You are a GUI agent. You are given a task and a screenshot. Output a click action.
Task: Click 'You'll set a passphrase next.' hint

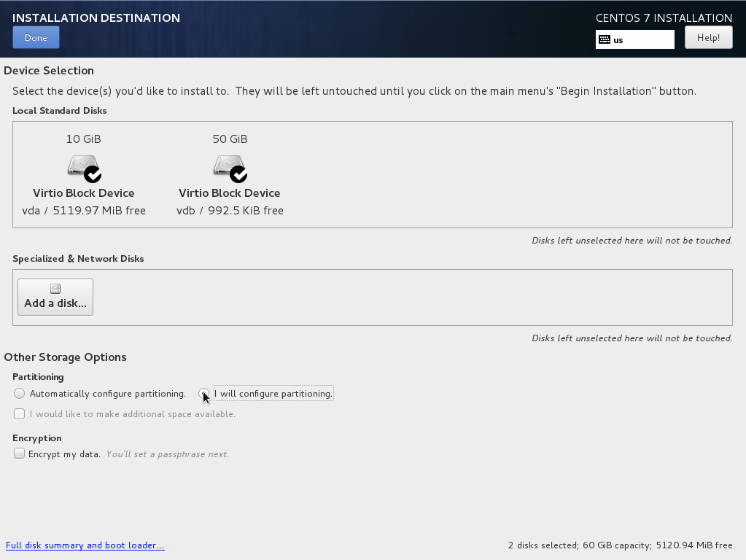(168, 454)
